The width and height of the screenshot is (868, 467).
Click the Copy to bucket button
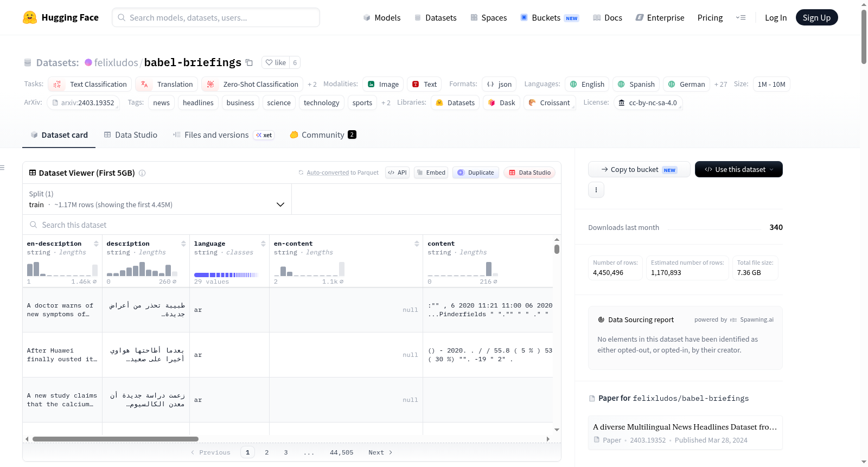[639, 169]
